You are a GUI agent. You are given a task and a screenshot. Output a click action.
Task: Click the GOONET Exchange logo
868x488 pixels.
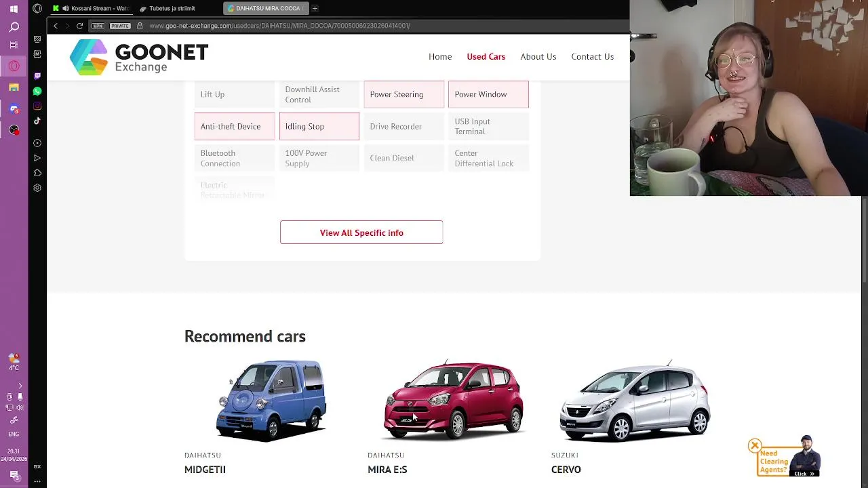point(139,57)
